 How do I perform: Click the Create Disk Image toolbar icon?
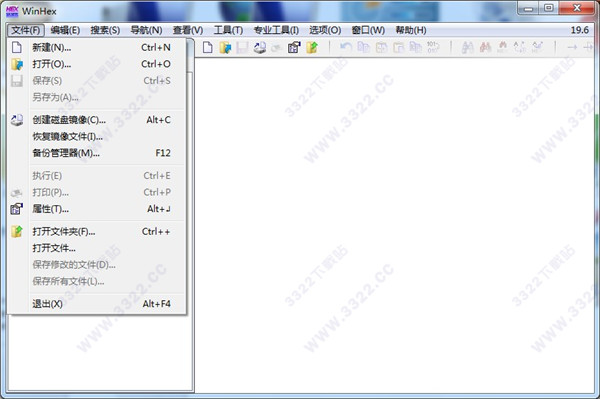tap(259, 47)
